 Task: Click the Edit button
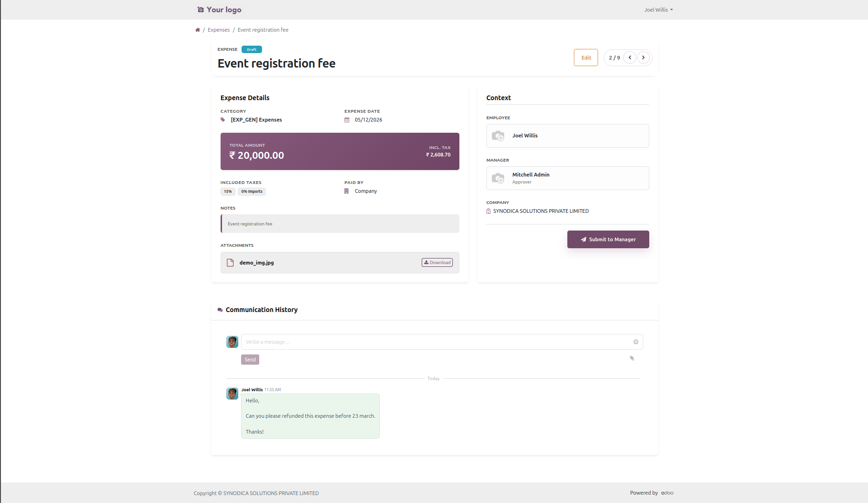[x=586, y=58]
